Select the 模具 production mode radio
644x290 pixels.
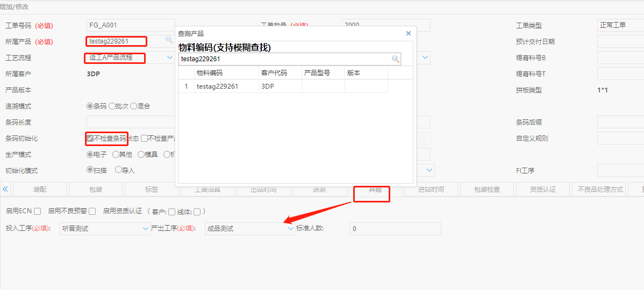[141, 154]
